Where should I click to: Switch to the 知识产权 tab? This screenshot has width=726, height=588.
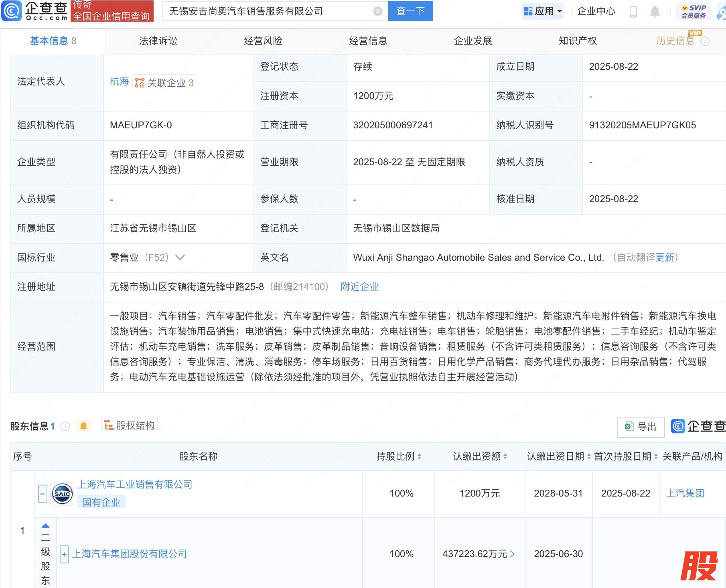pos(578,41)
